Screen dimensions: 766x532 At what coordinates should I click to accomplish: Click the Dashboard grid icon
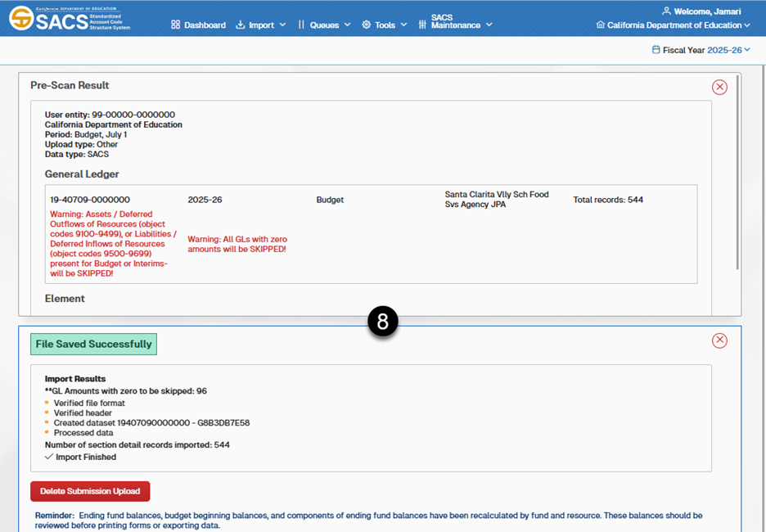(175, 25)
